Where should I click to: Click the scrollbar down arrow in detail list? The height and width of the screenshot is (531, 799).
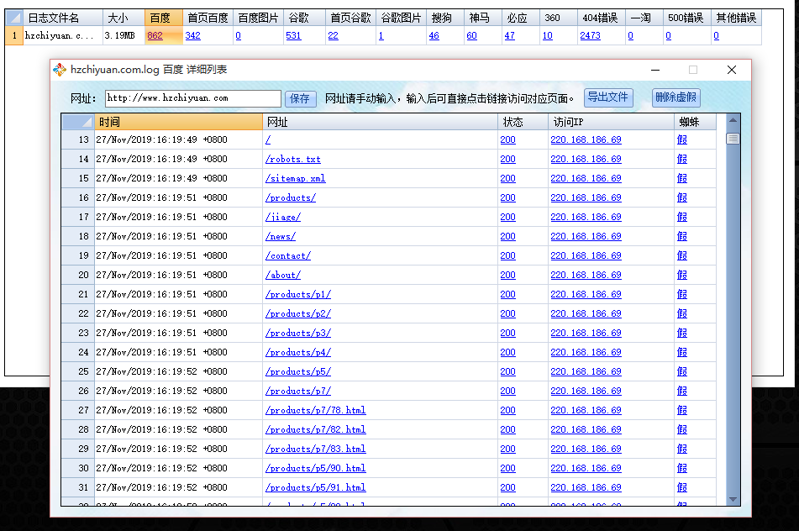733,499
